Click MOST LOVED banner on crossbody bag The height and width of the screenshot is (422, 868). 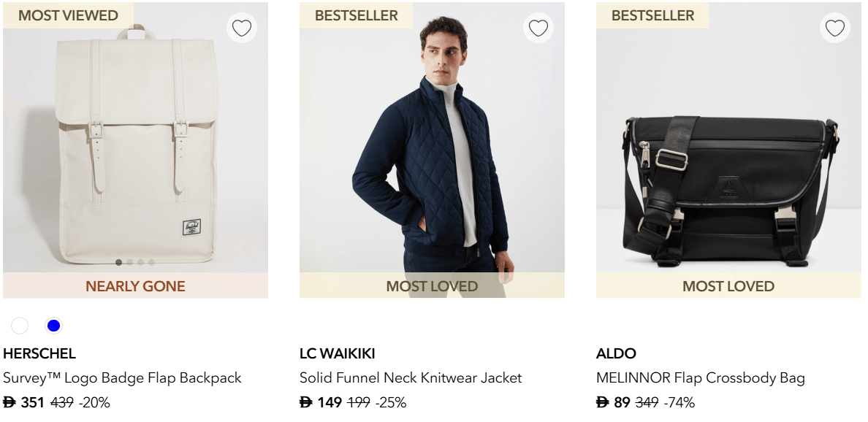[x=728, y=286]
